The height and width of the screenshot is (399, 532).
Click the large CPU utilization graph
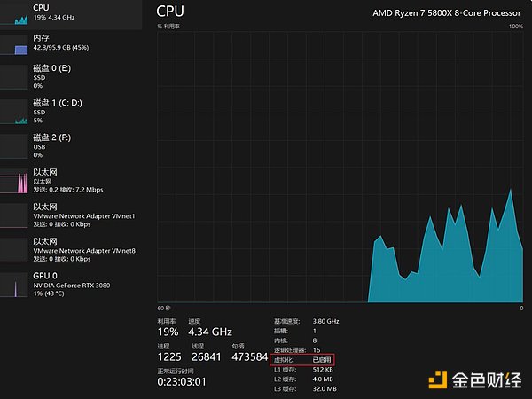[340, 168]
